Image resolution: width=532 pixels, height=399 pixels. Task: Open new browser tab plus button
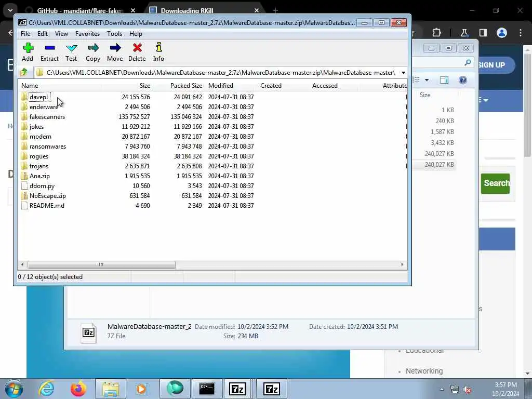coord(275,10)
